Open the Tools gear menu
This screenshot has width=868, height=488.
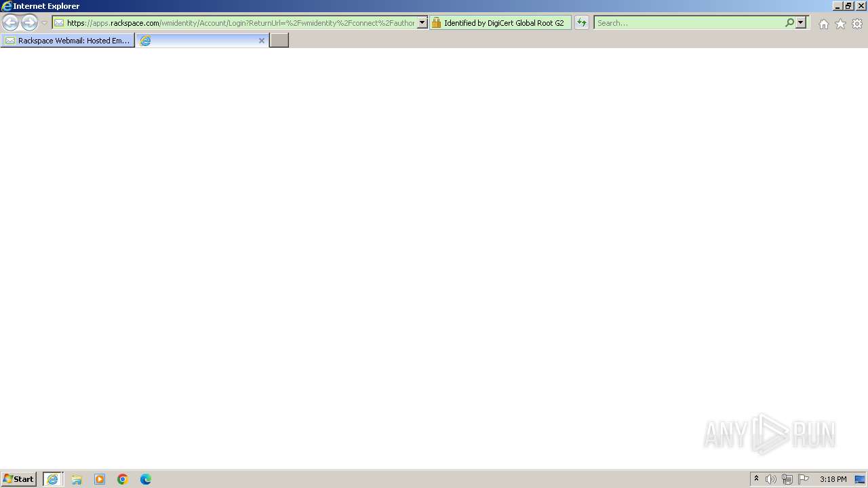[857, 24]
